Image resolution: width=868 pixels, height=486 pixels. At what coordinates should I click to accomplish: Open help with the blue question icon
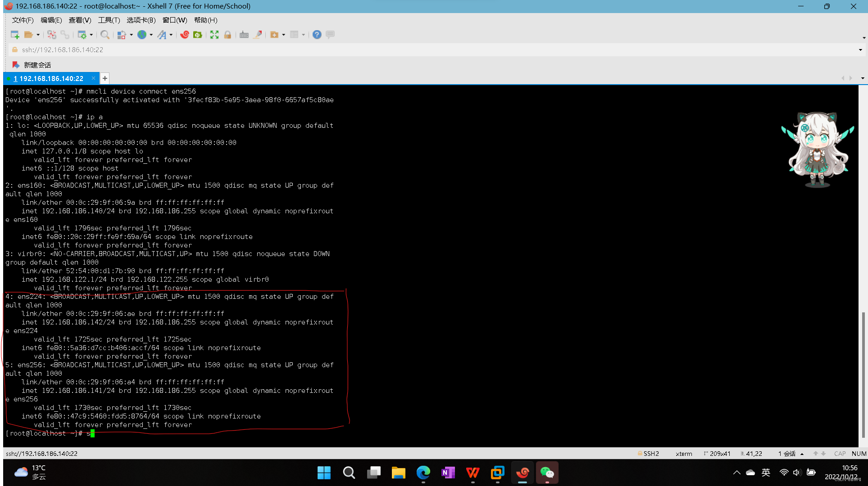[317, 35]
